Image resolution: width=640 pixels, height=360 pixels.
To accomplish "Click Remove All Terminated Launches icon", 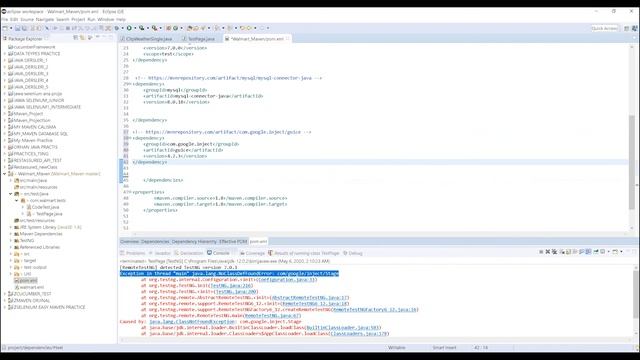I will click(x=554, y=252).
